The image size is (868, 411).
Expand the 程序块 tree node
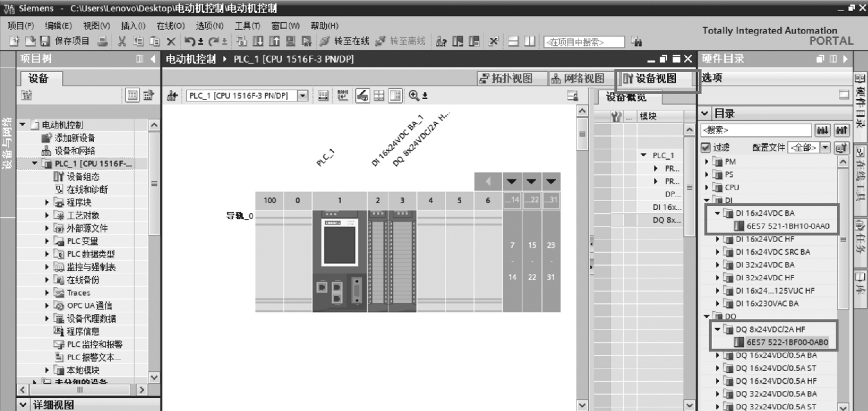point(47,202)
